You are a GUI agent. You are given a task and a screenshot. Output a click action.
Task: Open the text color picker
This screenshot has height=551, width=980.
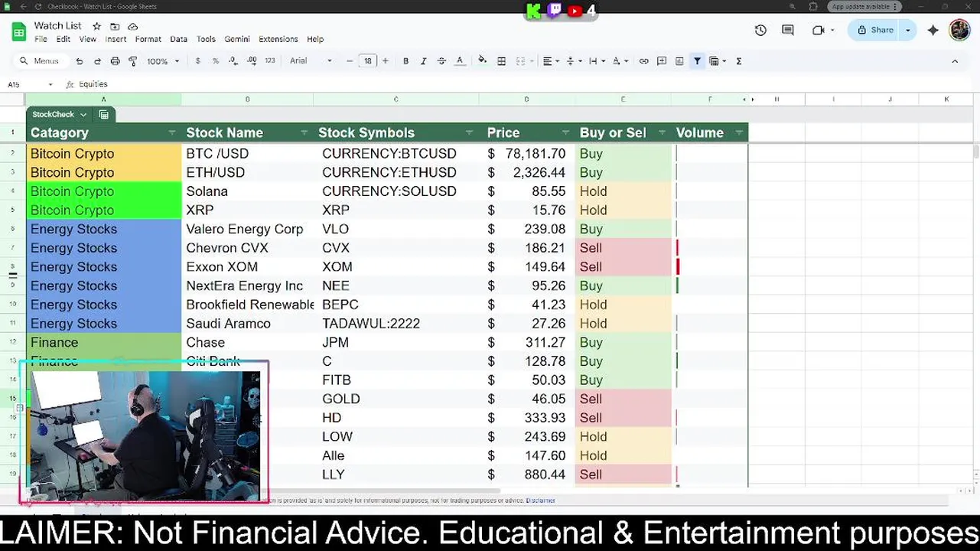pos(460,61)
